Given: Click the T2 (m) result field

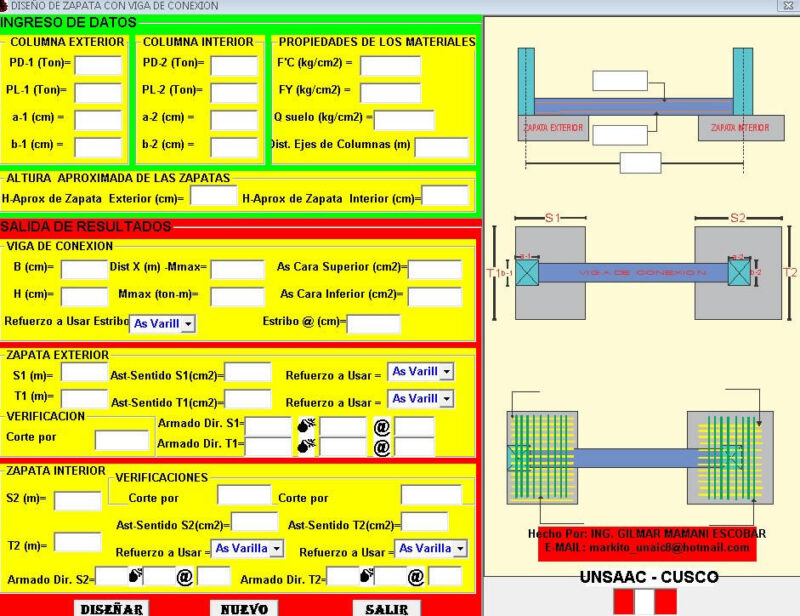Looking at the screenshot, I should [78, 542].
